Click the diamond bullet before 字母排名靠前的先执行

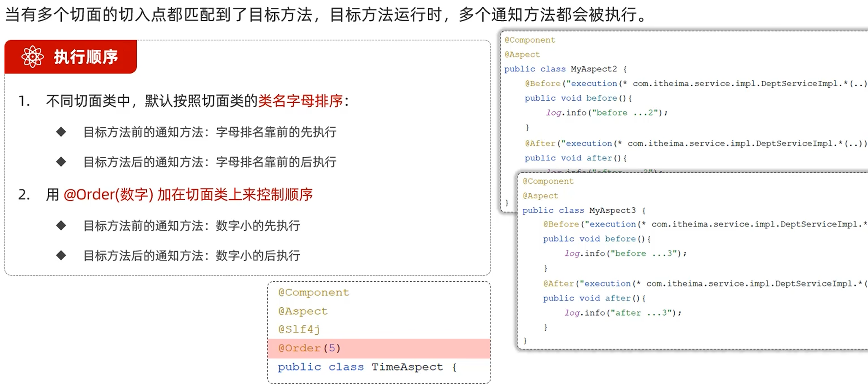61,132
